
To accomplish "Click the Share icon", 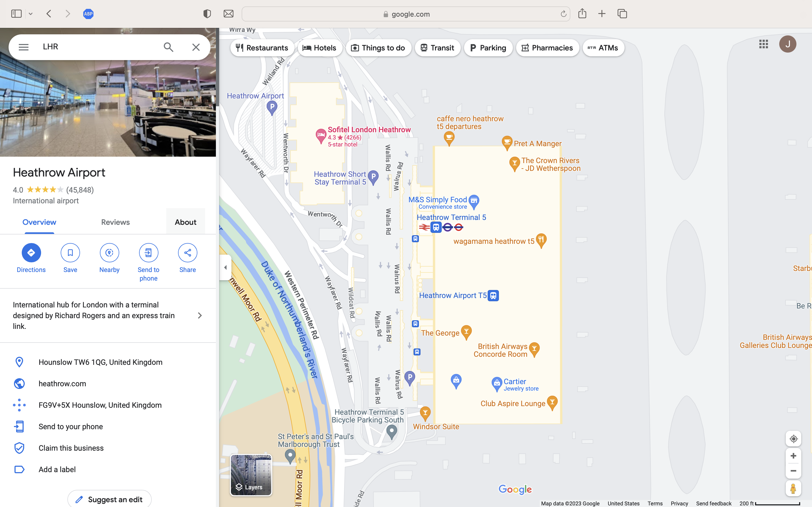I will tap(188, 252).
